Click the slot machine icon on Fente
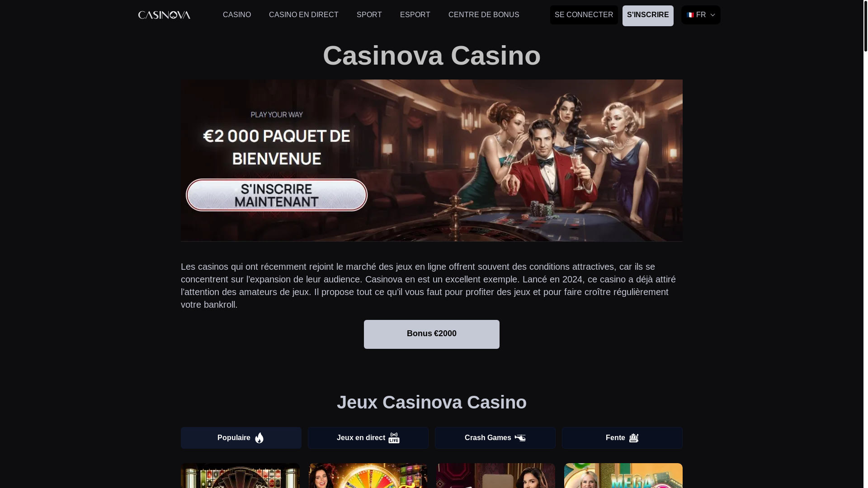 pos(634,438)
